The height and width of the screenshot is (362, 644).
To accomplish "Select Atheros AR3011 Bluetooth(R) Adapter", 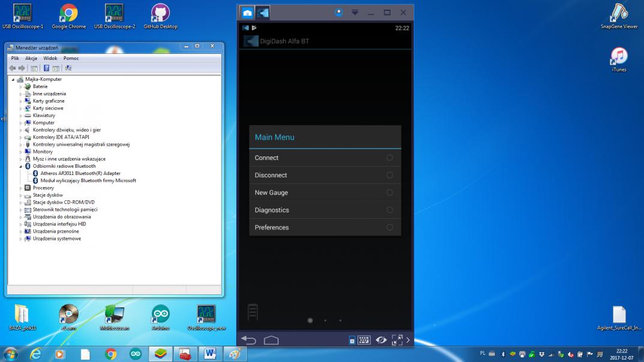I will pos(80,173).
